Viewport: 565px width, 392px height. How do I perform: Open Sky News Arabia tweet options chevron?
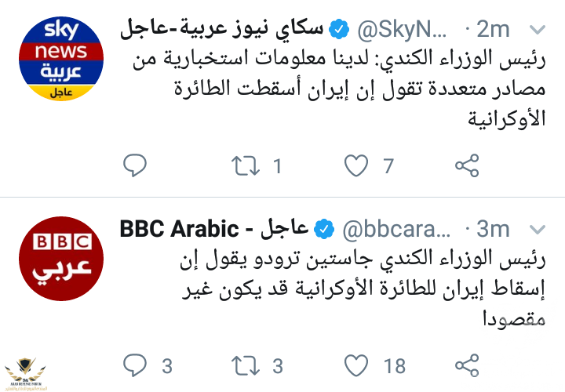point(538,30)
